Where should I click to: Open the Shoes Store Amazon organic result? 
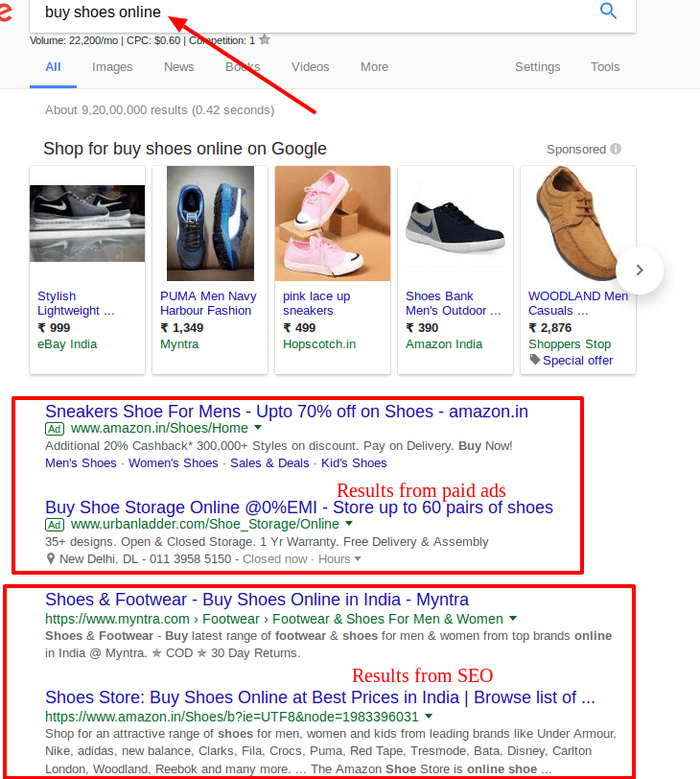point(319,697)
